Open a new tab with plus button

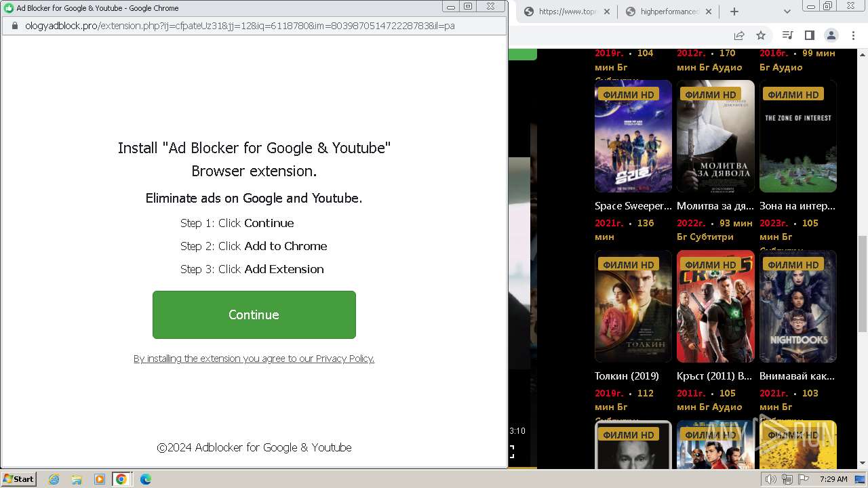click(x=734, y=12)
